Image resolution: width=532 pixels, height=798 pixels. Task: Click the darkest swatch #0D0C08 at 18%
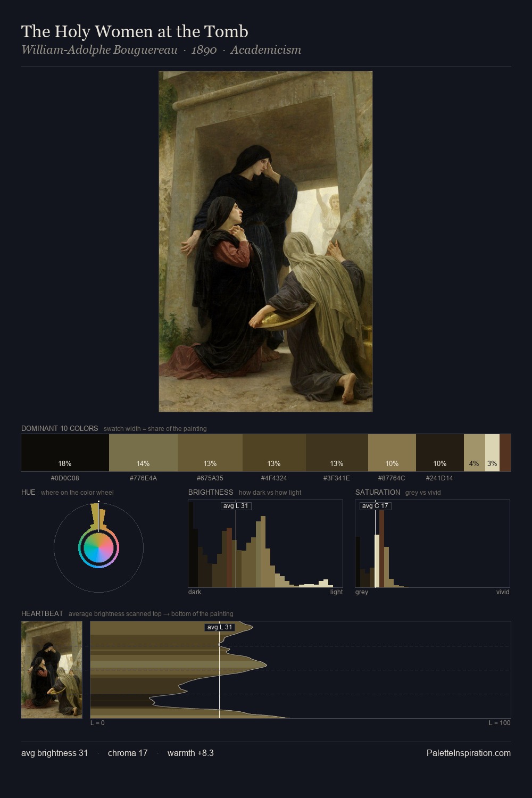(x=65, y=453)
